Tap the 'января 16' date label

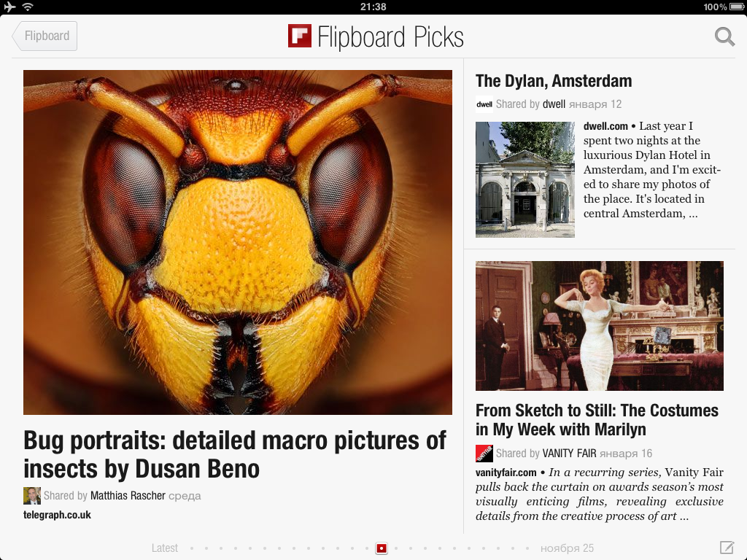click(x=625, y=454)
